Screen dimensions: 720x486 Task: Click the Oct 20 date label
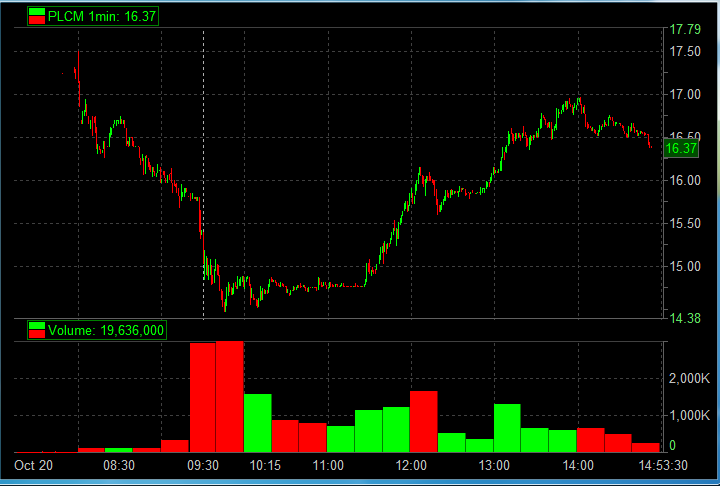(x=34, y=465)
